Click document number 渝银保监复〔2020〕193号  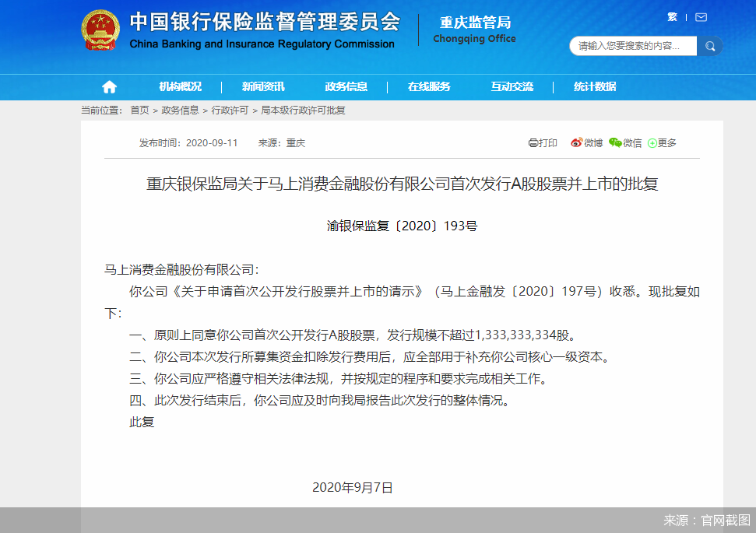[402, 226]
